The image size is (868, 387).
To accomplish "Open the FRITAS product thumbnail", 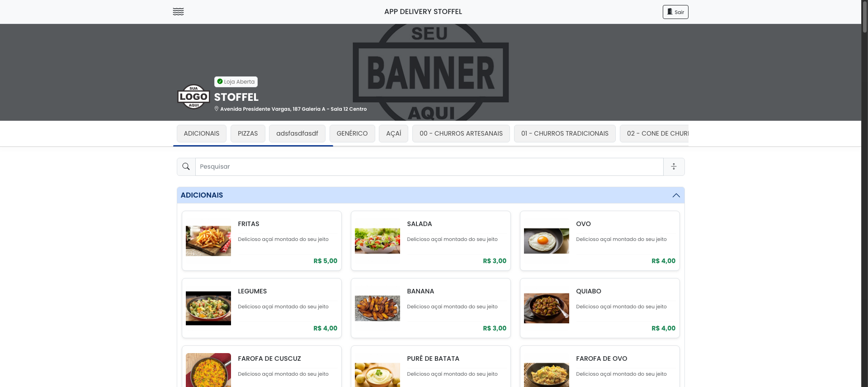I will point(208,241).
